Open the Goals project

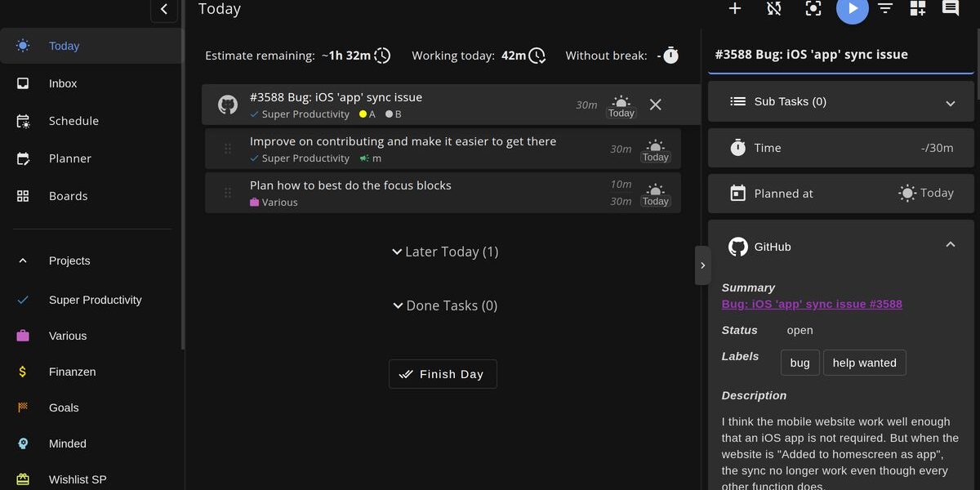tap(91, 408)
